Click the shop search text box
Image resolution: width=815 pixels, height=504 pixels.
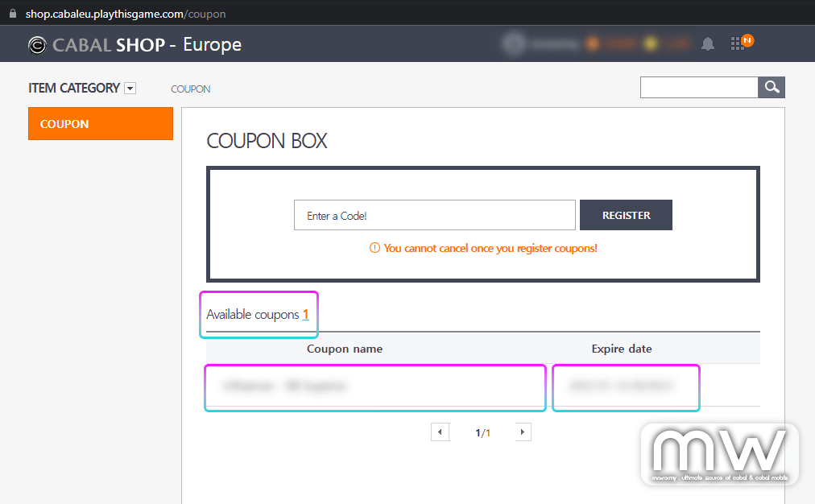(x=699, y=88)
